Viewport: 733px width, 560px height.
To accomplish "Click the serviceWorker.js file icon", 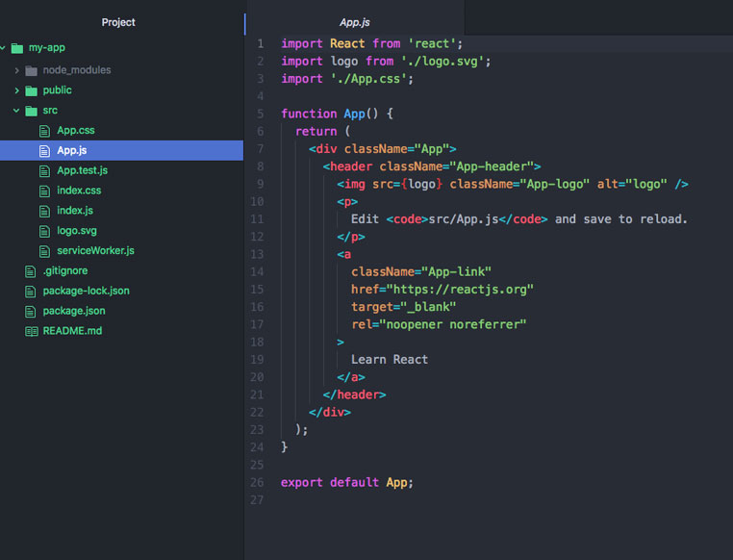I will [44, 251].
